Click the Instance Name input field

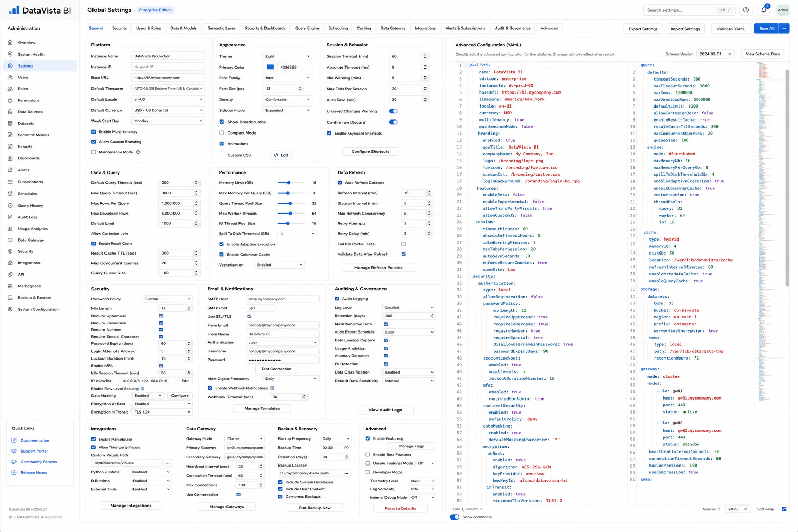tap(168, 56)
